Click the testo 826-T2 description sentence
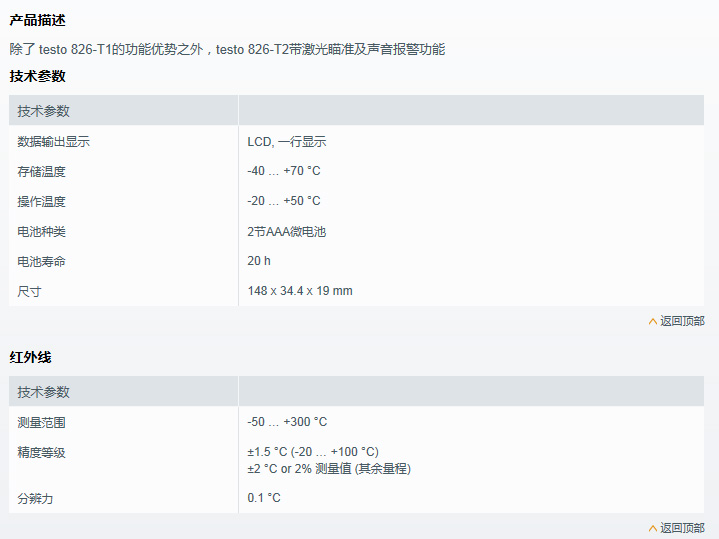Image resolution: width=719 pixels, height=539 pixels. click(227, 49)
